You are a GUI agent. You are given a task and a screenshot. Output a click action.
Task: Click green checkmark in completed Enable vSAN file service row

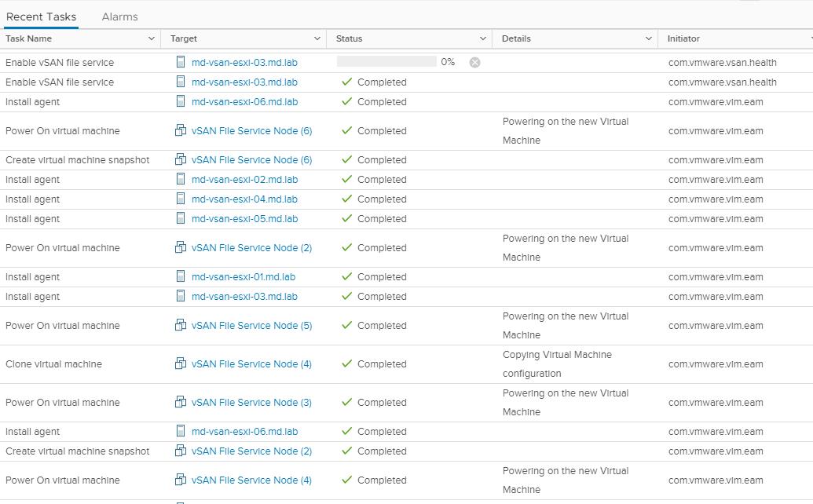347,82
